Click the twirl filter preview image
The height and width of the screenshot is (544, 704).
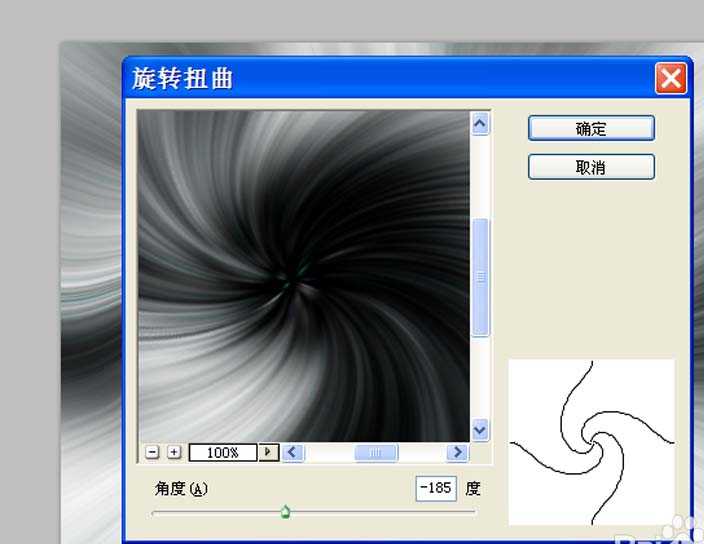tap(304, 276)
